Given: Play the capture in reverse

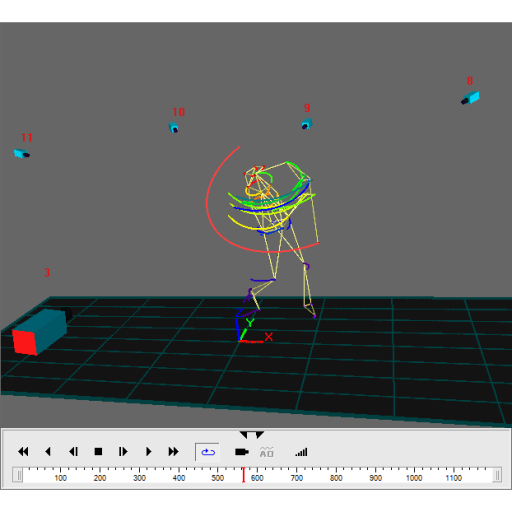Looking at the screenshot, I should [48, 452].
